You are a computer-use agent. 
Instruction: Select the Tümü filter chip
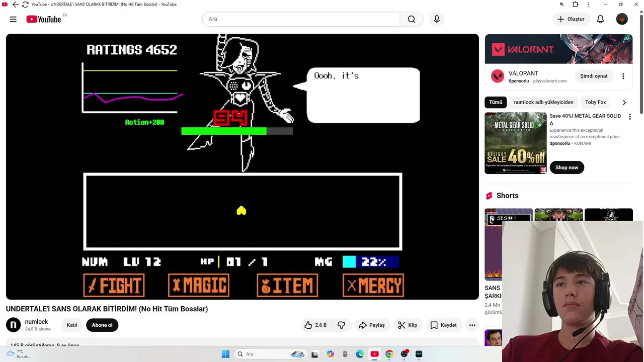tap(496, 102)
